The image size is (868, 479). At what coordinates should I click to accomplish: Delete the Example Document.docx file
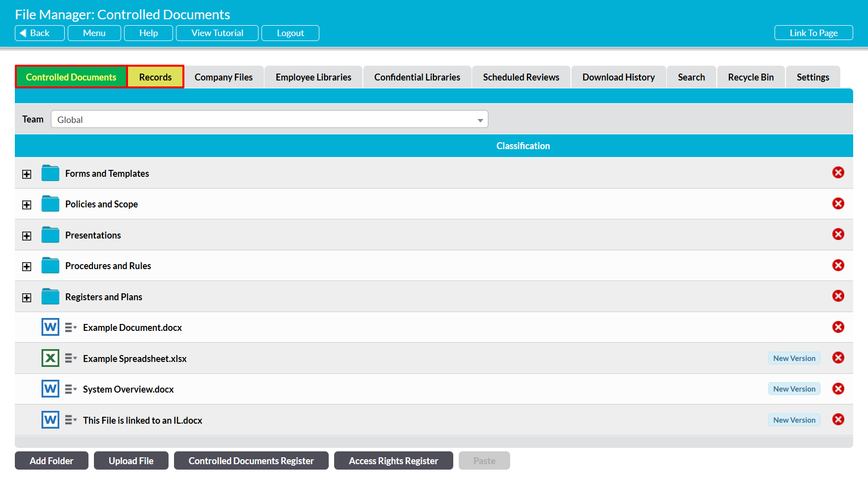click(838, 327)
